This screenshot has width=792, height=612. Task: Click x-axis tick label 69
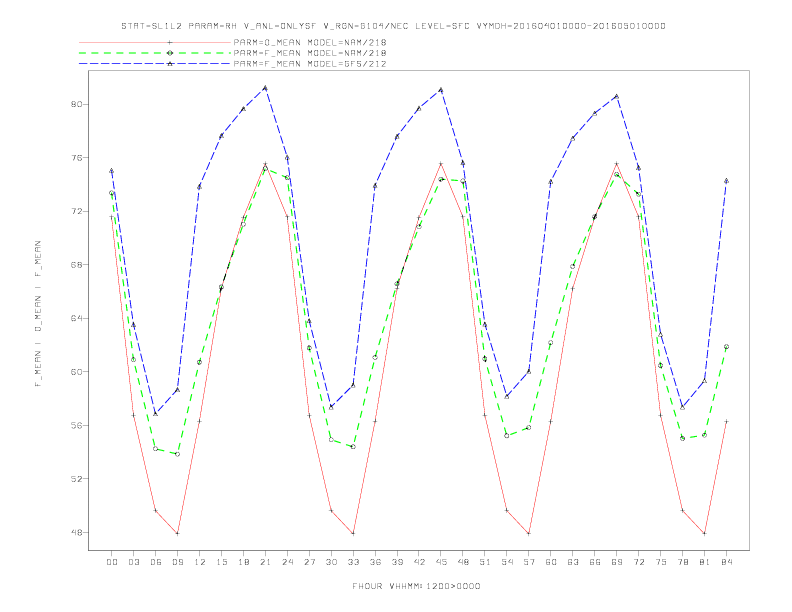[x=617, y=562]
